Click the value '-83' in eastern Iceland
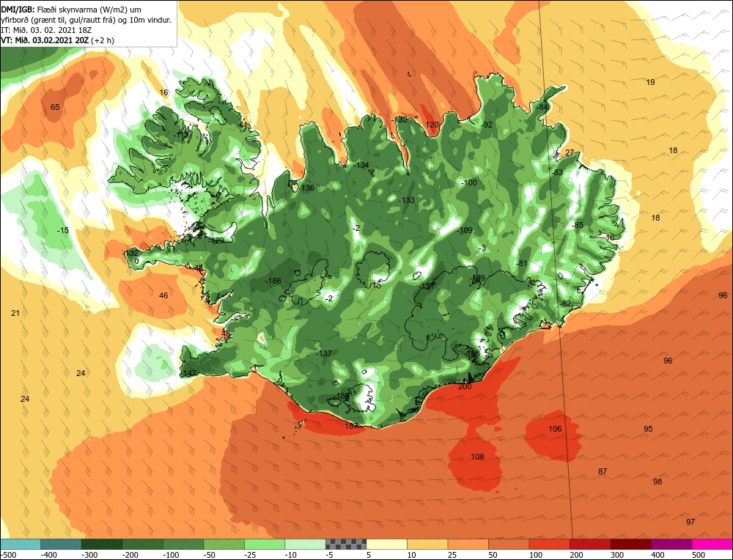The width and height of the screenshot is (733, 560). pyautogui.click(x=556, y=172)
